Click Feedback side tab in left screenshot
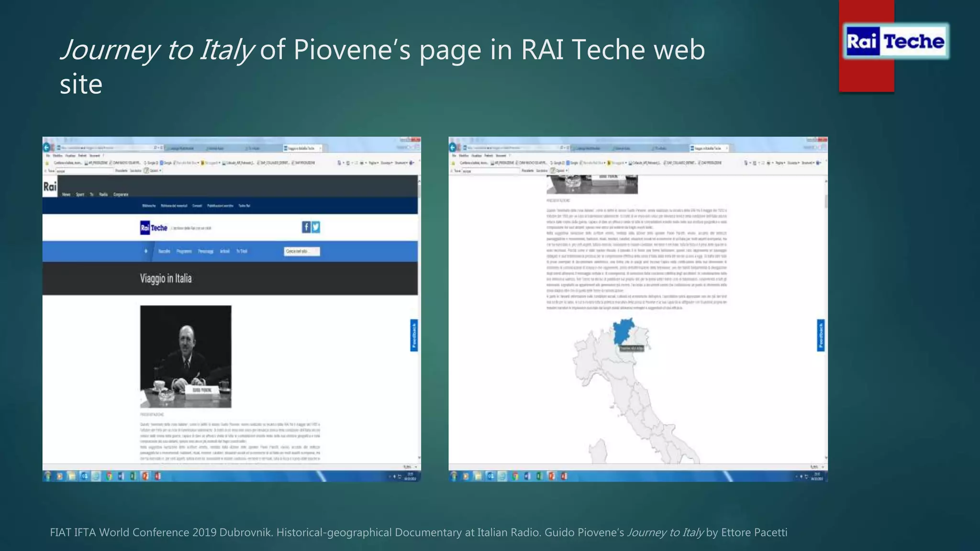Viewport: 980px width, 551px height. point(414,335)
